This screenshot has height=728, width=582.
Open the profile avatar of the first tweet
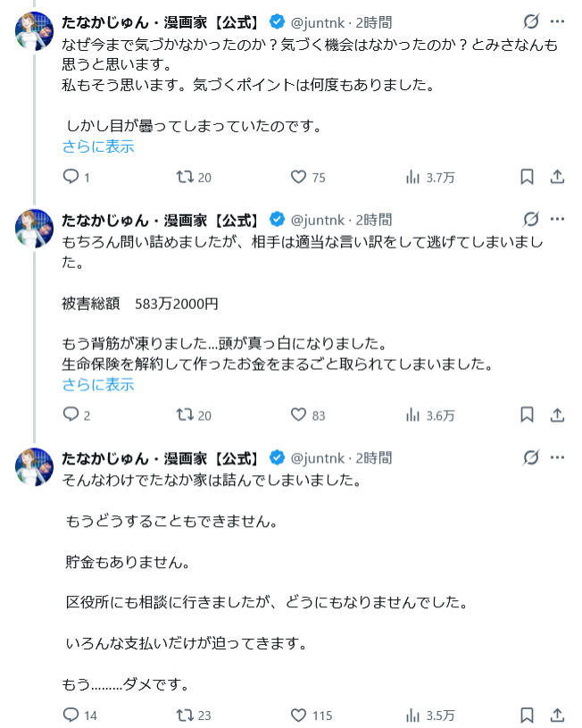click(x=35, y=31)
